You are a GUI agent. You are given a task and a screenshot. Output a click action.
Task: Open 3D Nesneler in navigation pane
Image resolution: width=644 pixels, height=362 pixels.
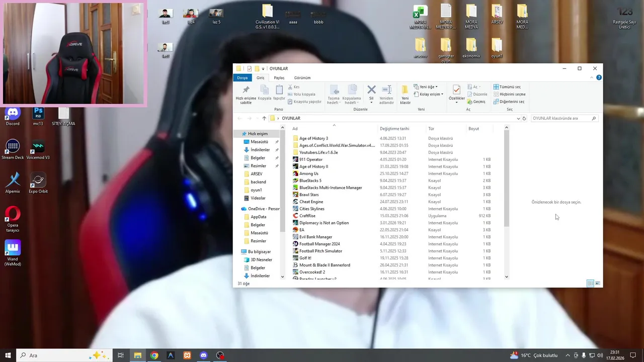coord(261,260)
